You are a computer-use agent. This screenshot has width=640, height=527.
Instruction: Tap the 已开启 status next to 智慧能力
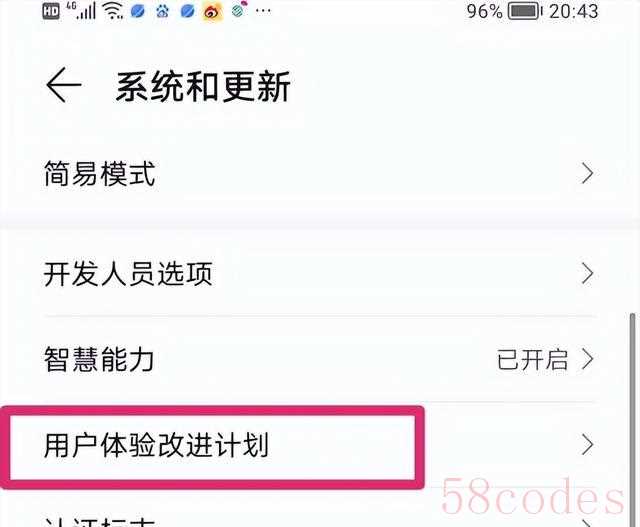coord(532,360)
